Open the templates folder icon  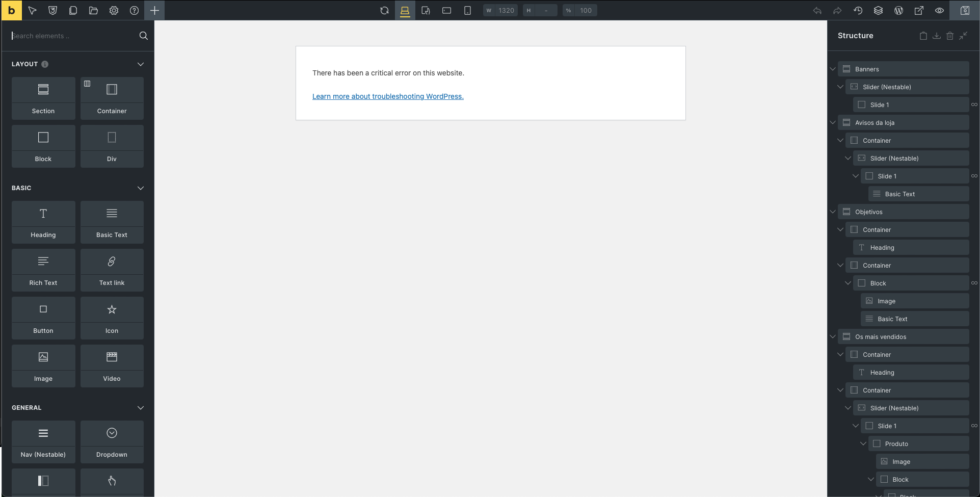93,10
